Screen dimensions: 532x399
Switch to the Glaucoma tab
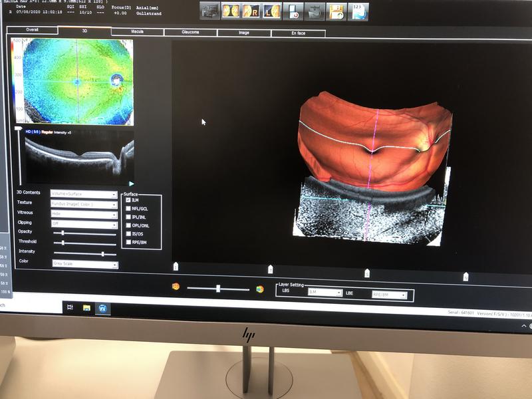click(190, 32)
